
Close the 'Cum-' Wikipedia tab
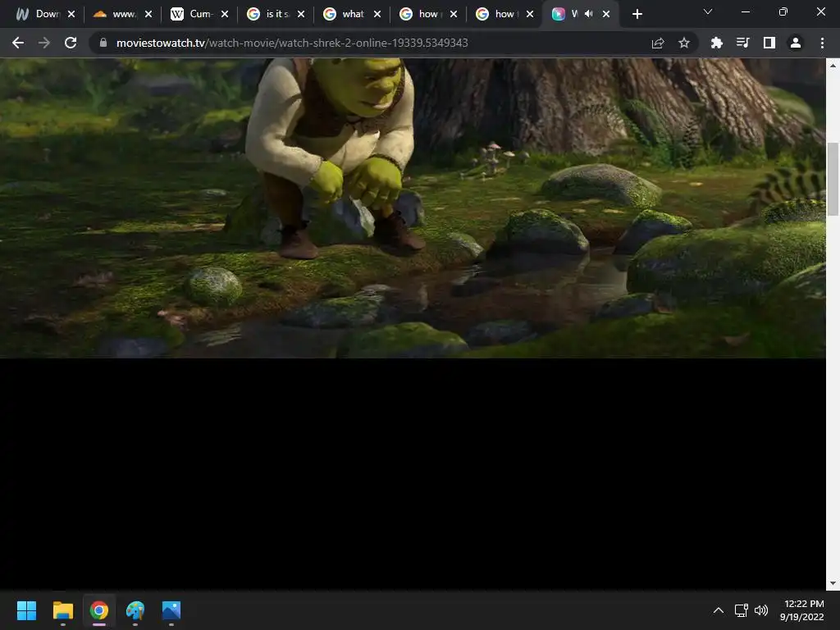point(225,14)
